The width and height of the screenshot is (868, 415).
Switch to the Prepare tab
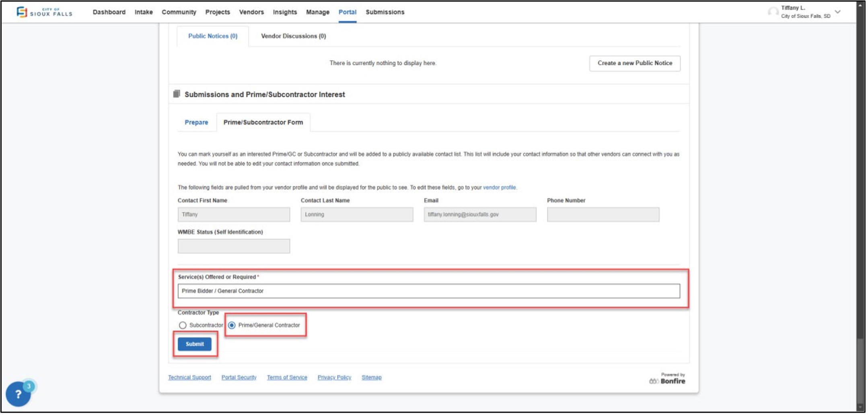click(x=196, y=122)
